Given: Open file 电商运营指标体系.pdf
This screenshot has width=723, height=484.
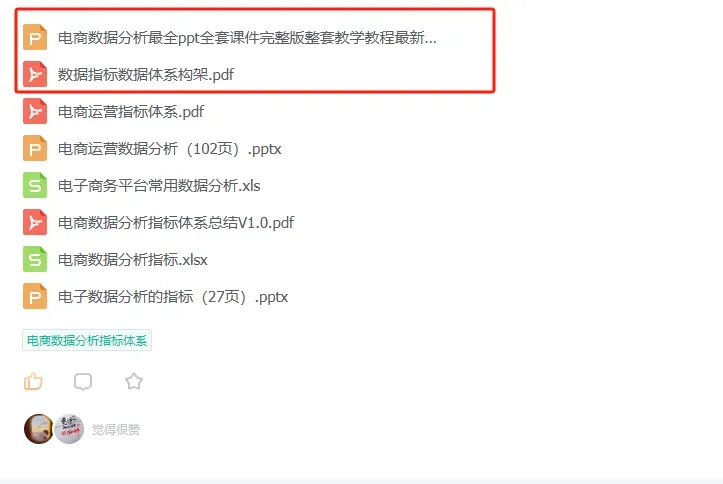Looking at the screenshot, I should coord(131,112).
